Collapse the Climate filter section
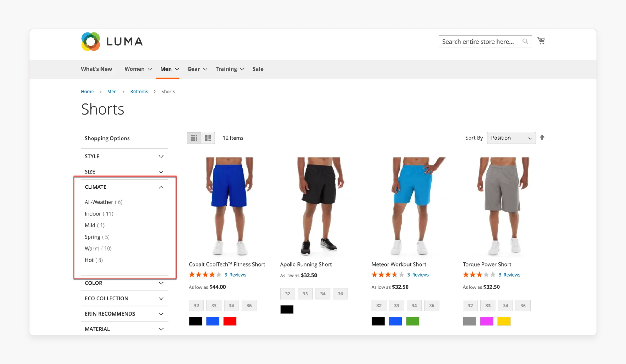Viewport: 626px width, 364px height. (161, 187)
